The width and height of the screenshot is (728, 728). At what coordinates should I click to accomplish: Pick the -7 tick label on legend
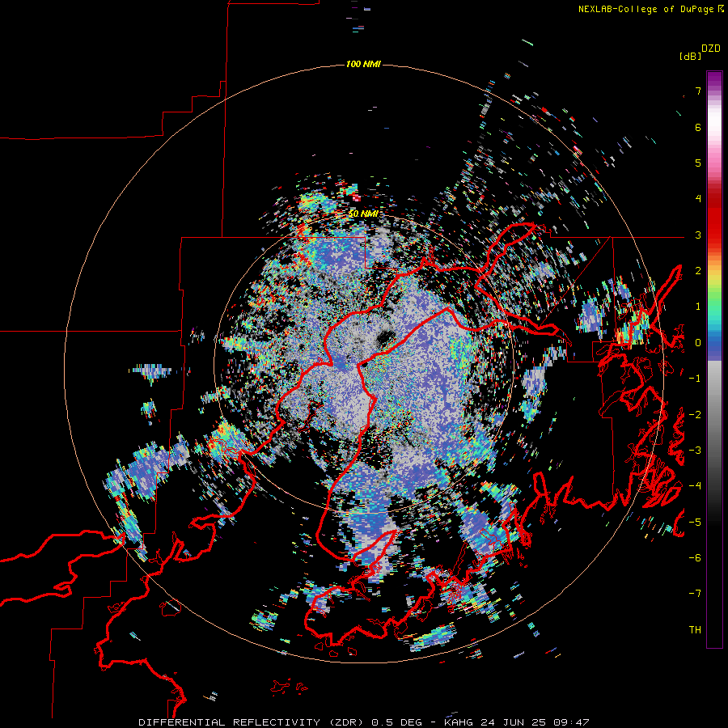click(695, 594)
